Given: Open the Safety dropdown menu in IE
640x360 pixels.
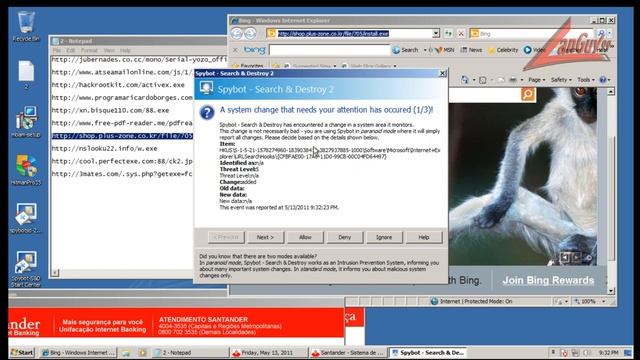Looking at the screenshot, I should (561, 80).
